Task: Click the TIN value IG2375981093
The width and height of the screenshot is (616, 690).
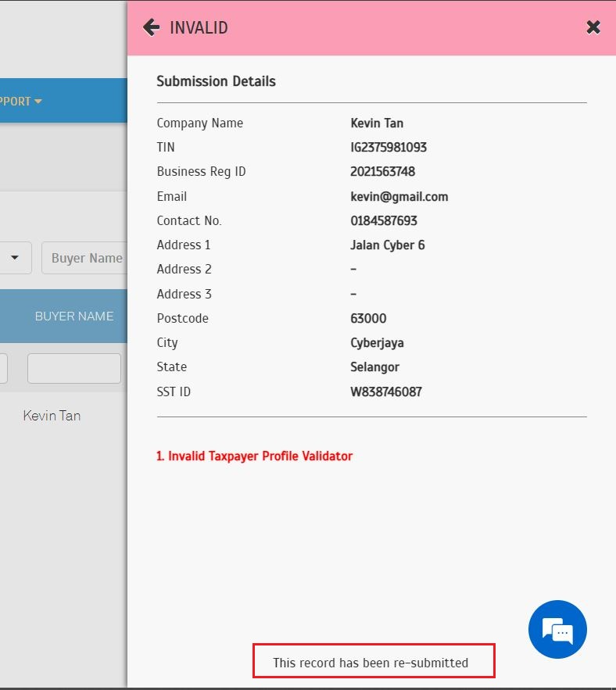Action: (x=389, y=148)
